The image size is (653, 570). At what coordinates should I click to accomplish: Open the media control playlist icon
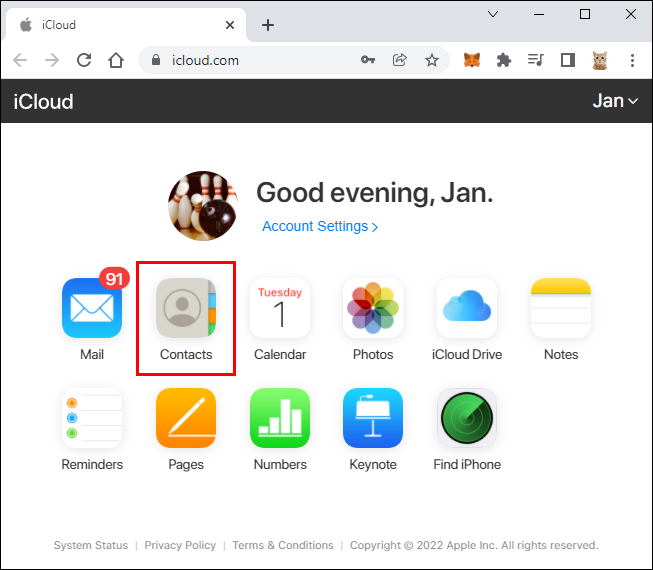pos(536,60)
